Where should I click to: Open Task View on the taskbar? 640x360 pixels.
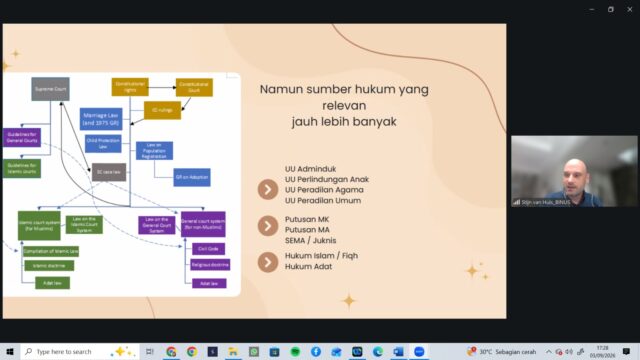150,351
